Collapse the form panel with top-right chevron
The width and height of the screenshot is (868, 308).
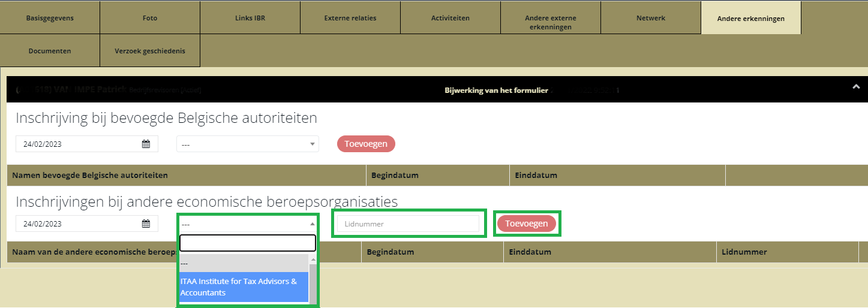[x=855, y=87]
